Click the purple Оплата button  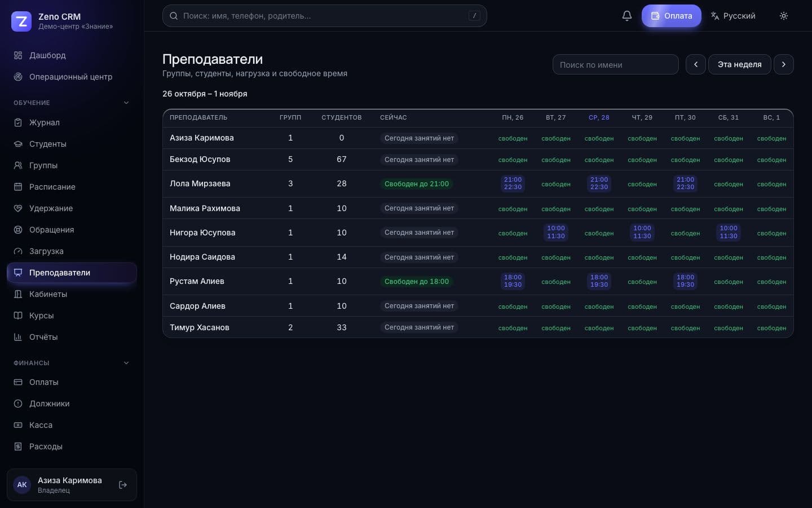(x=672, y=16)
